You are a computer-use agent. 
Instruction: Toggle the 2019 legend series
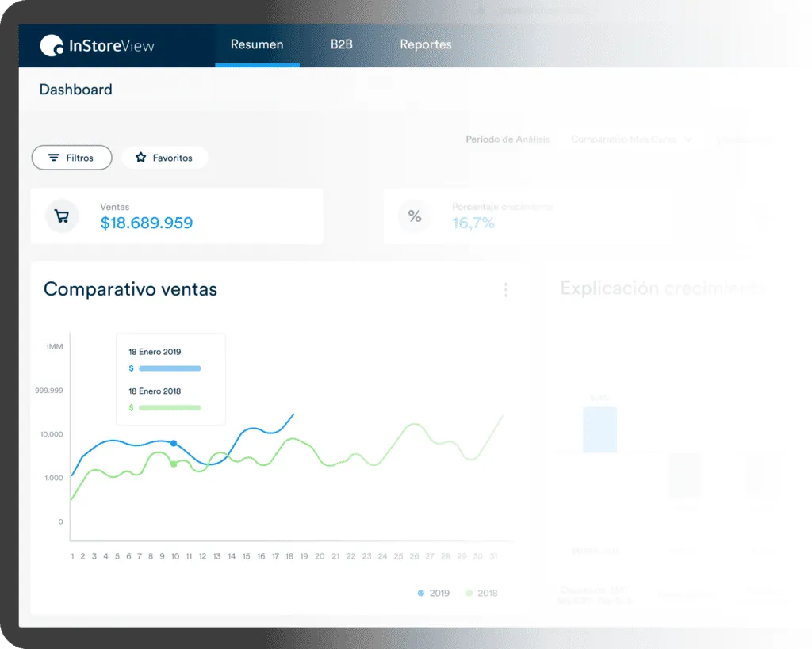434,593
